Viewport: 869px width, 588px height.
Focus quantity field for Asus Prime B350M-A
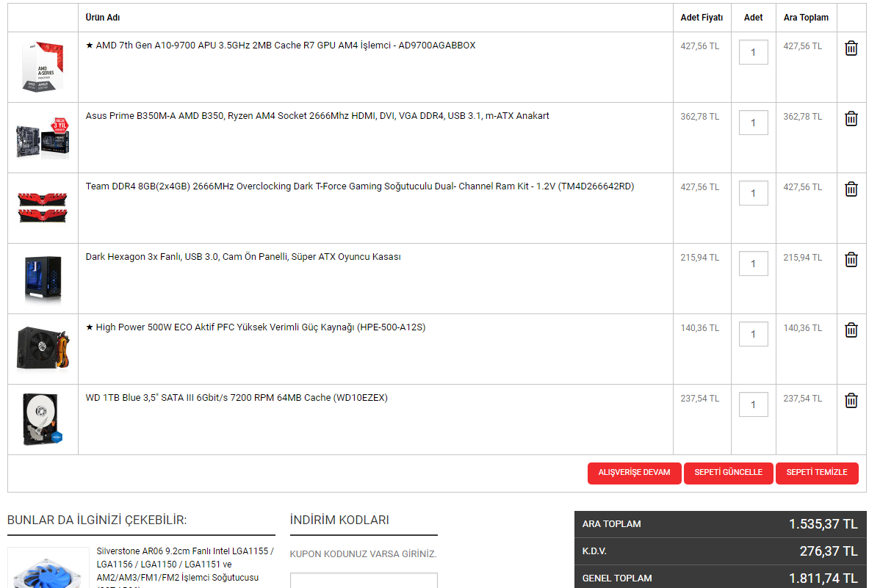point(753,123)
